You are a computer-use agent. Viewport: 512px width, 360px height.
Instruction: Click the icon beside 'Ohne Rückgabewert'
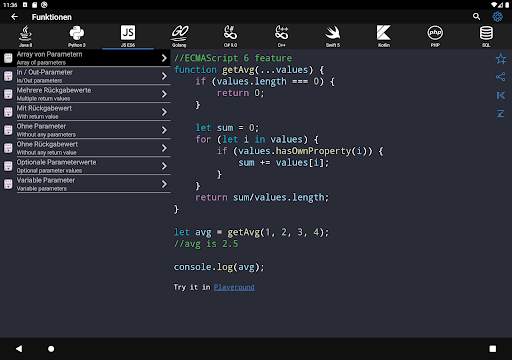8,148
